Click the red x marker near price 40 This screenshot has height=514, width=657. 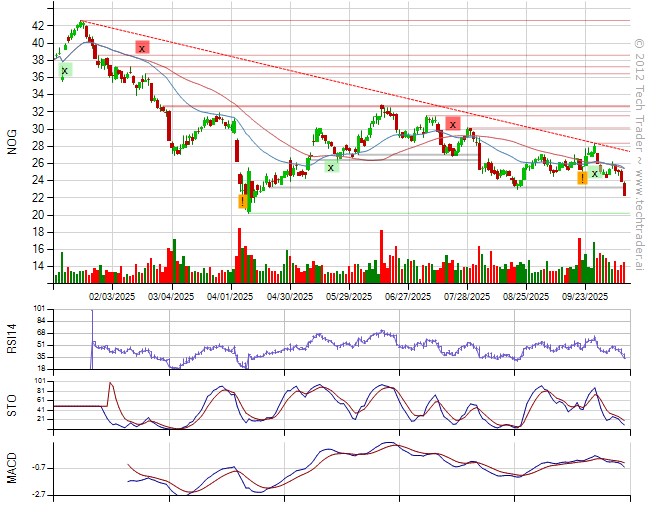point(143,47)
